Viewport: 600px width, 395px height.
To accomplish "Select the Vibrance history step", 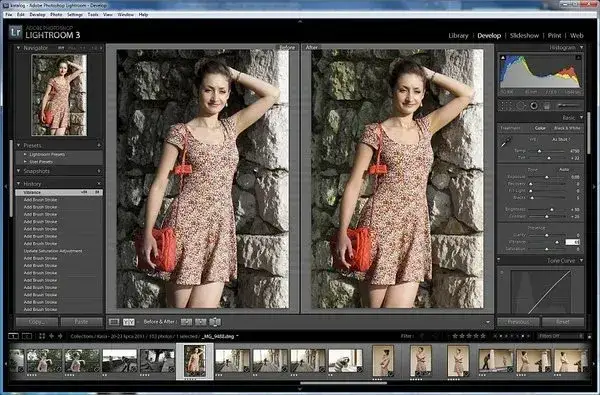I will 59,193.
